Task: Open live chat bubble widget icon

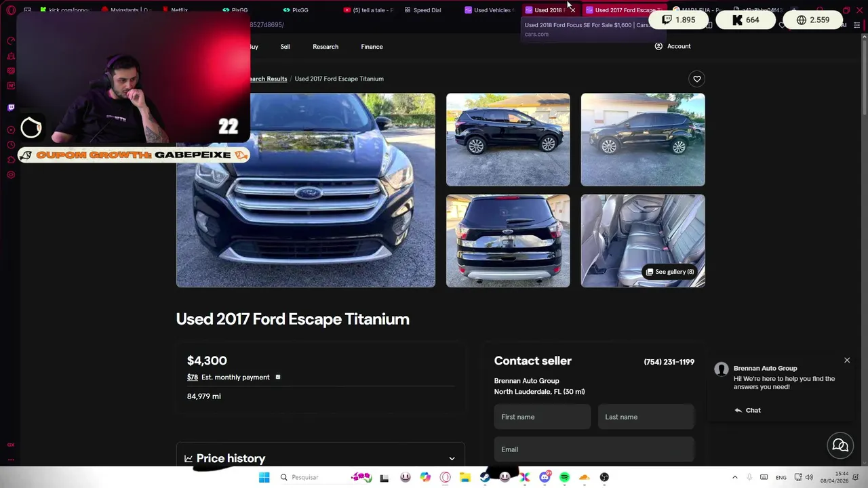Action: tap(840, 445)
